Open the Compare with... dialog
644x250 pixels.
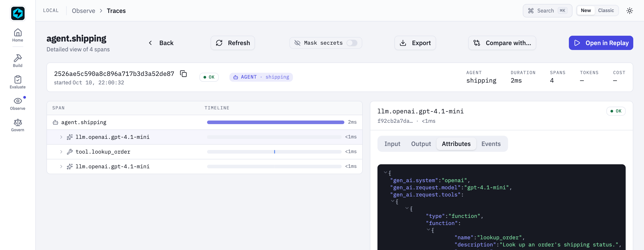[x=502, y=43]
